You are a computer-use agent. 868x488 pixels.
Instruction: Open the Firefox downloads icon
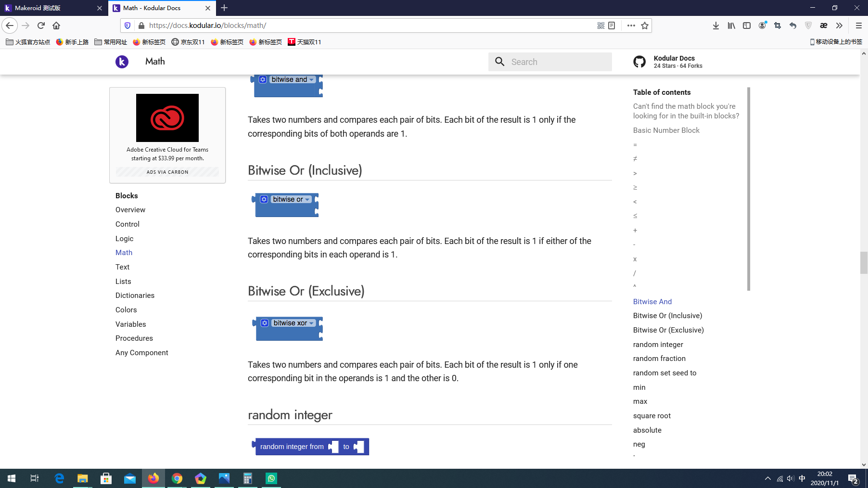pyautogui.click(x=716, y=26)
